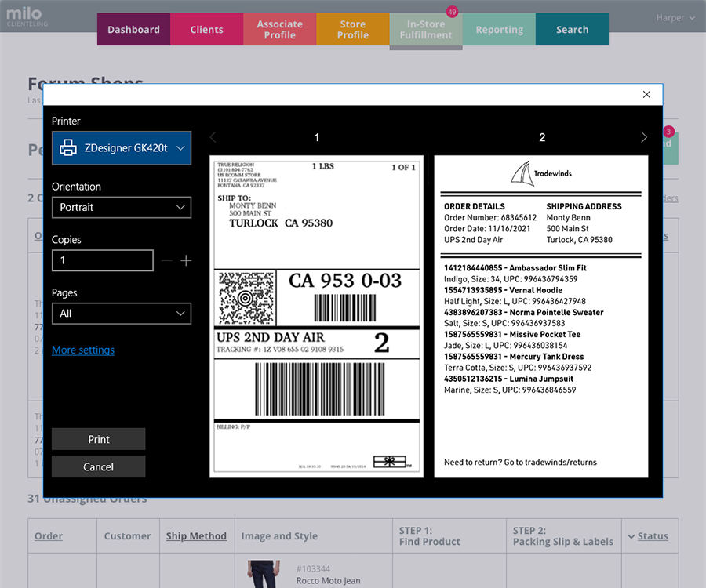Click the '#103344' style number
This screenshot has height=588, width=706.
click(313, 569)
